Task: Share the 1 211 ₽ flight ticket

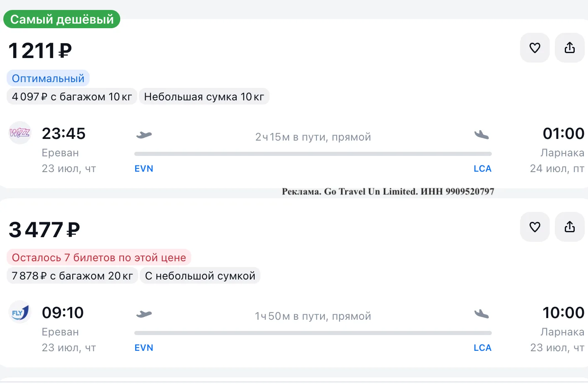Action: coord(570,48)
